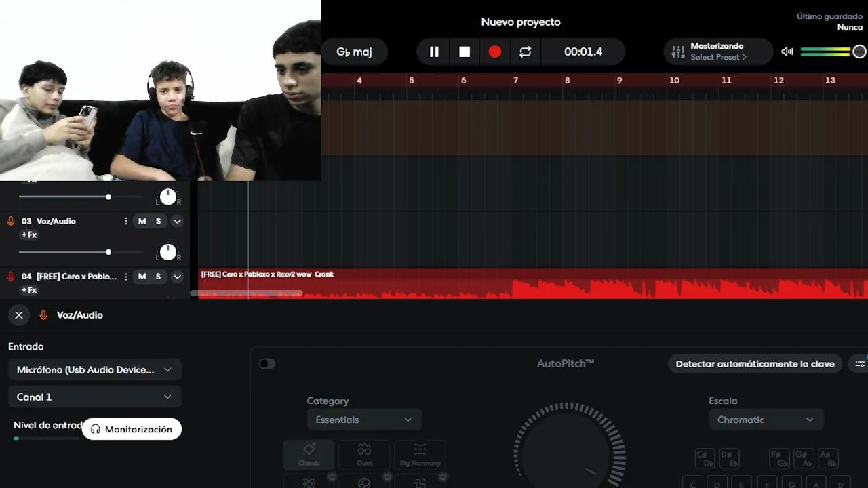Jump to bar 10 on the ruler
Viewport: 868px width, 488px height.
pyautogui.click(x=674, y=80)
